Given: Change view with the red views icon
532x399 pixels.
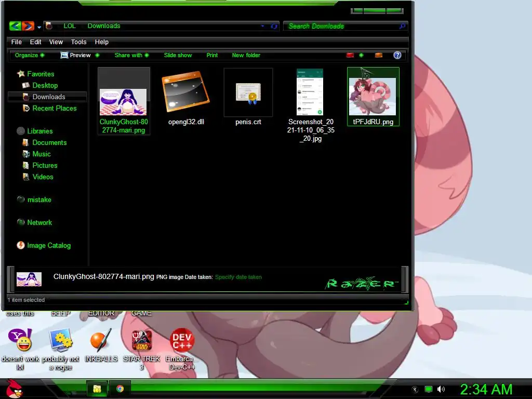Looking at the screenshot, I should coord(350,55).
